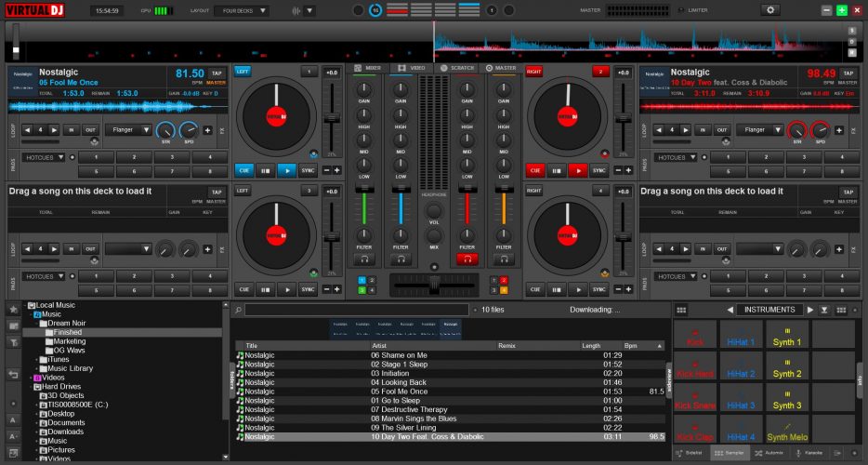The width and height of the screenshot is (868, 465).
Task: Switch to the MIXER tab
Action: click(368, 68)
